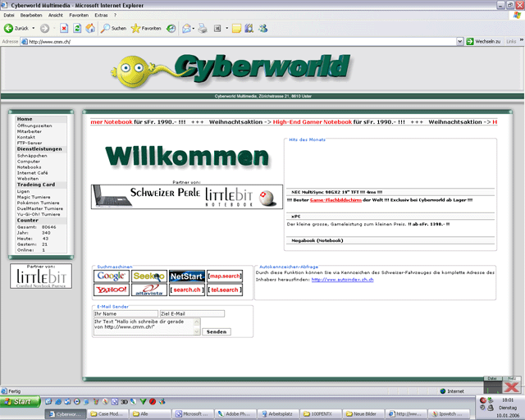Click the address bar URL field
This screenshot has height=420, width=525.
pyautogui.click(x=238, y=42)
